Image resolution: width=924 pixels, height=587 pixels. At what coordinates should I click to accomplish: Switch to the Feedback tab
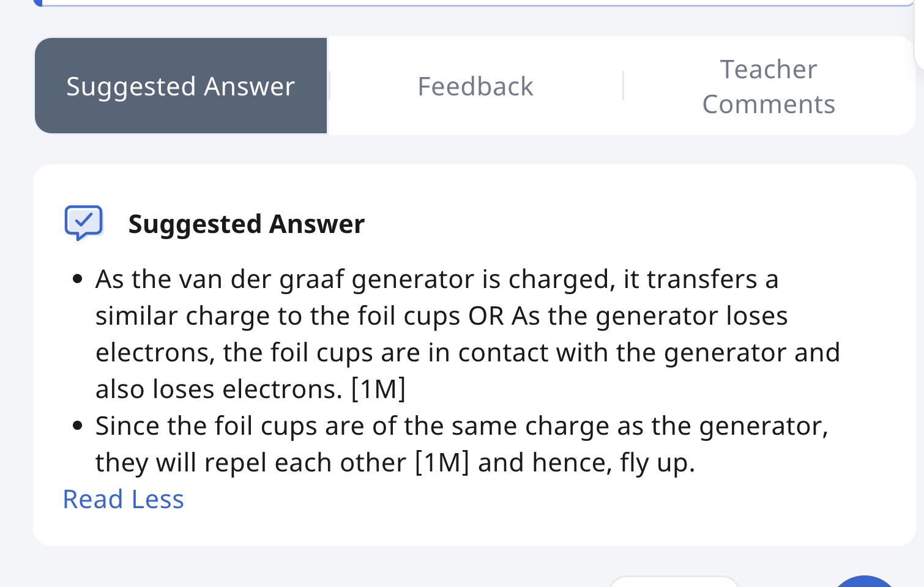point(475,86)
